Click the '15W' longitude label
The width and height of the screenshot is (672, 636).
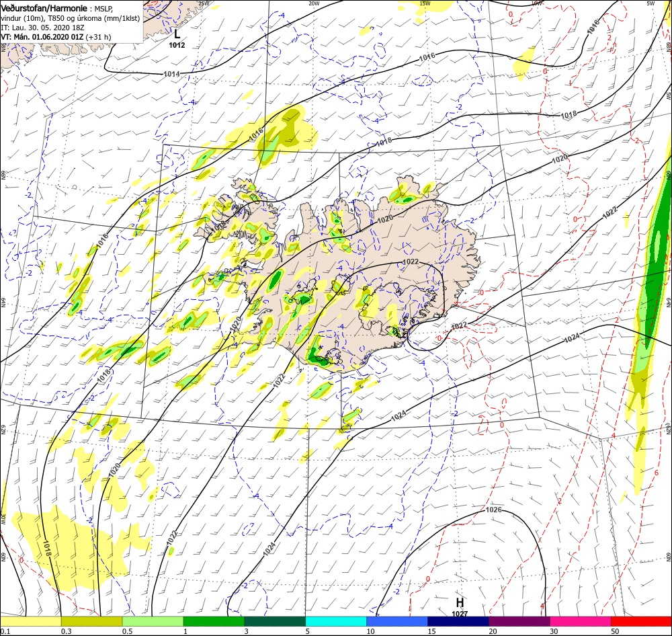(425, 3)
